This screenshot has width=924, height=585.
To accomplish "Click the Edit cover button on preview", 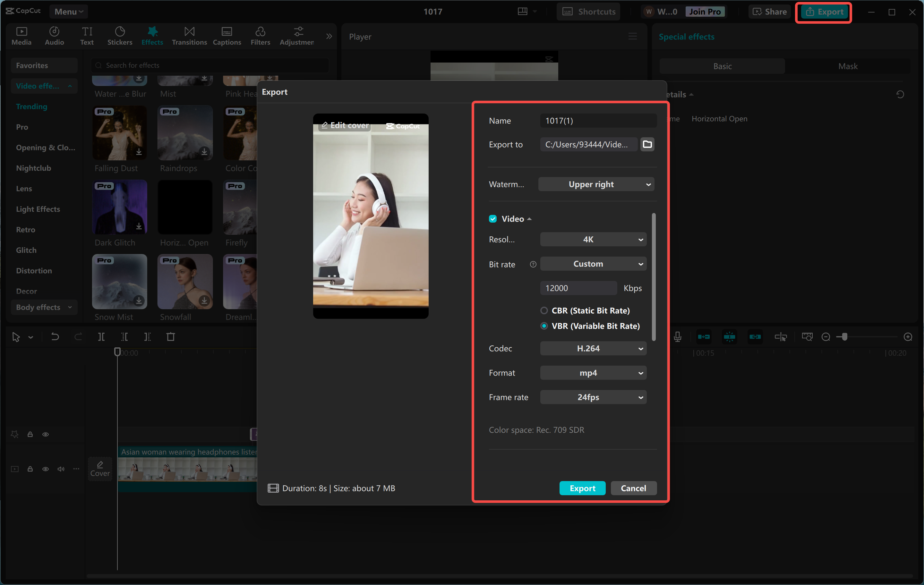I will [x=345, y=125].
